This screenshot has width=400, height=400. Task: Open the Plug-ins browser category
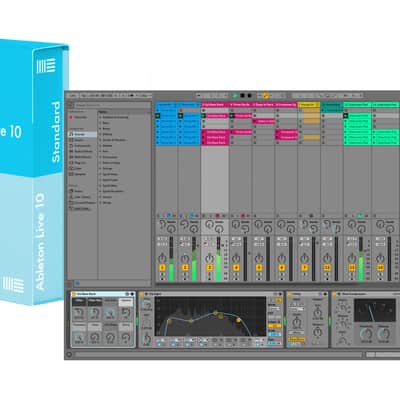click(79, 163)
